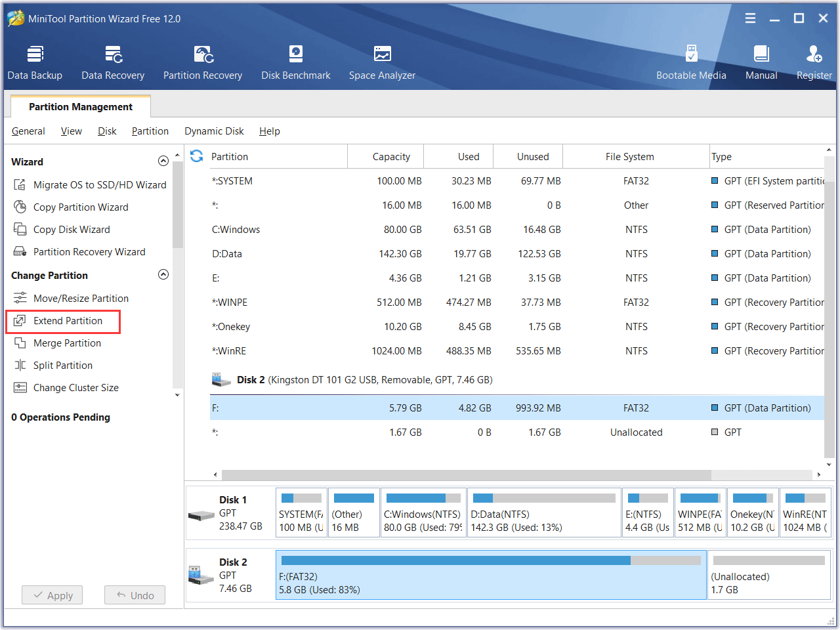Click the sidebar scroll down arrow
The image size is (840, 630).
(177, 395)
